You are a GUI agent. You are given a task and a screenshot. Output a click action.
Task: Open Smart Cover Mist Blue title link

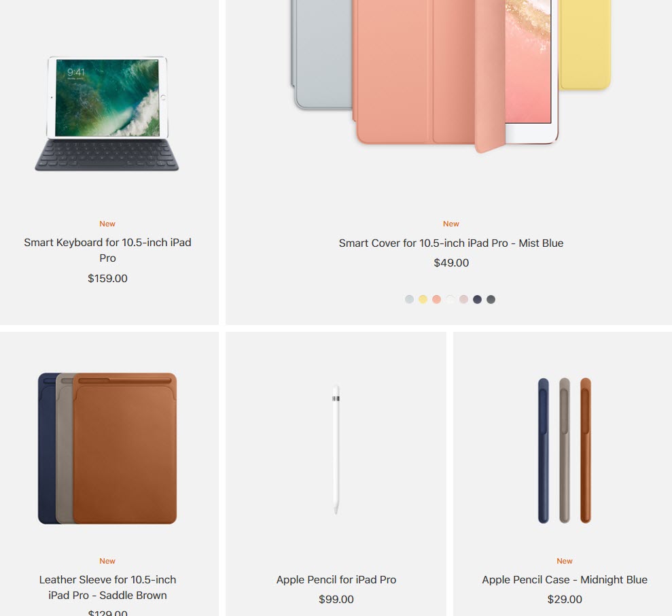(x=451, y=243)
